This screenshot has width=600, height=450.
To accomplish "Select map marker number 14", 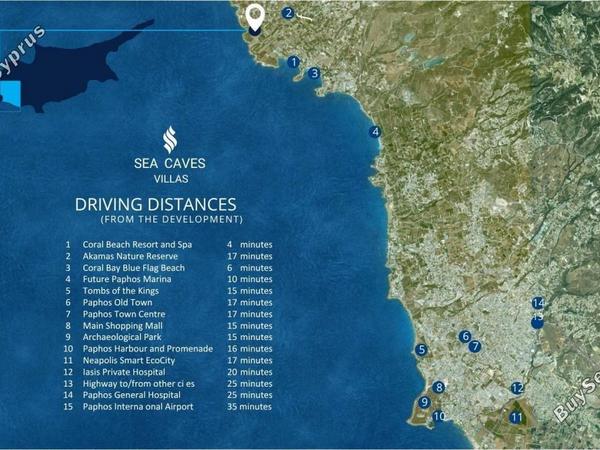I will (x=538, y=303).
